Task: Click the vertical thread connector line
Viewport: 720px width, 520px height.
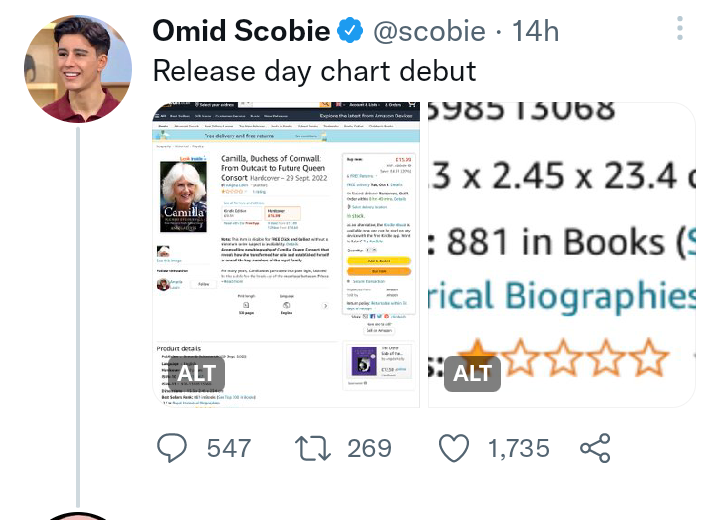Action: pos(77,320)
